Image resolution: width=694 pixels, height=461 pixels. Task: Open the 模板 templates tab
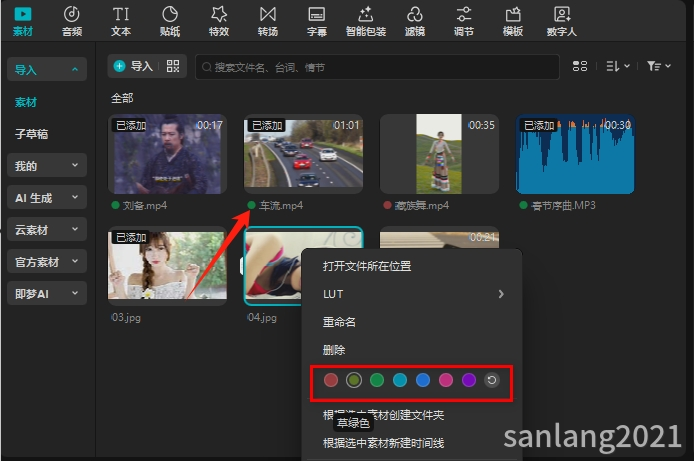513,21
